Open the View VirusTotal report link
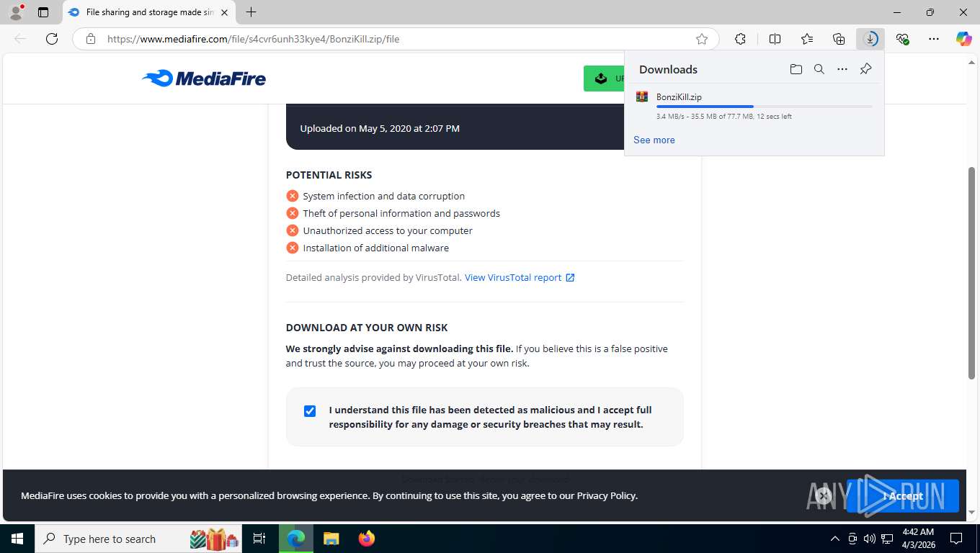This screenshot has width=980, height=553. [x=520, y=277]
